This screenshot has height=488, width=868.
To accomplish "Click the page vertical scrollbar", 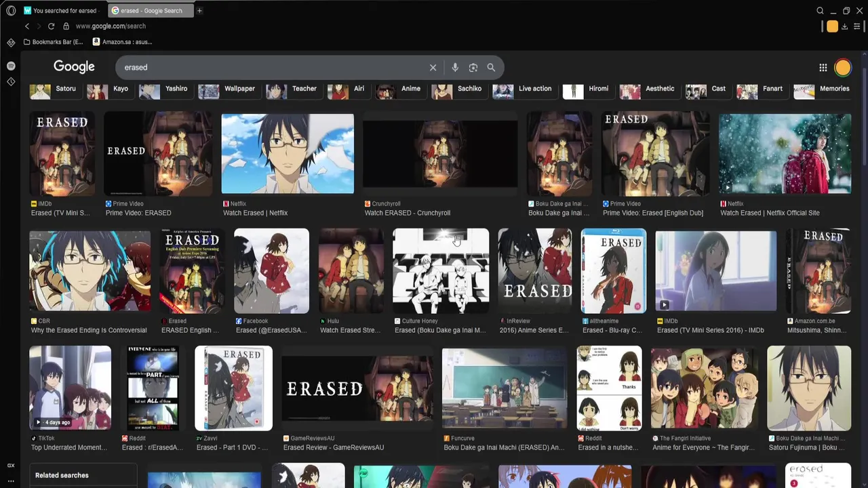I will pos(865,115).
